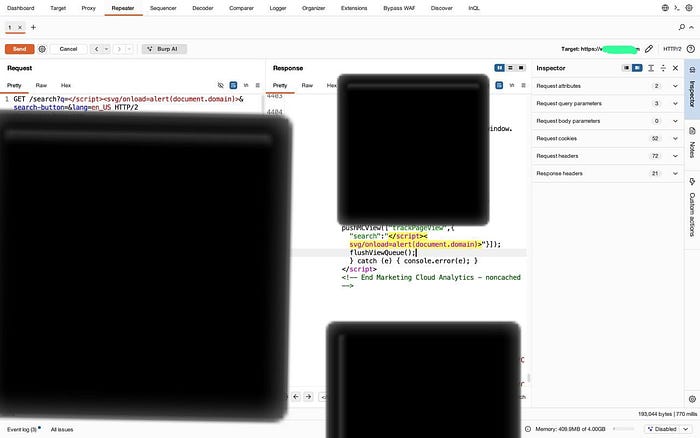Switch to top-bottom split layout

pyautogui.click(x=510, y=68)
